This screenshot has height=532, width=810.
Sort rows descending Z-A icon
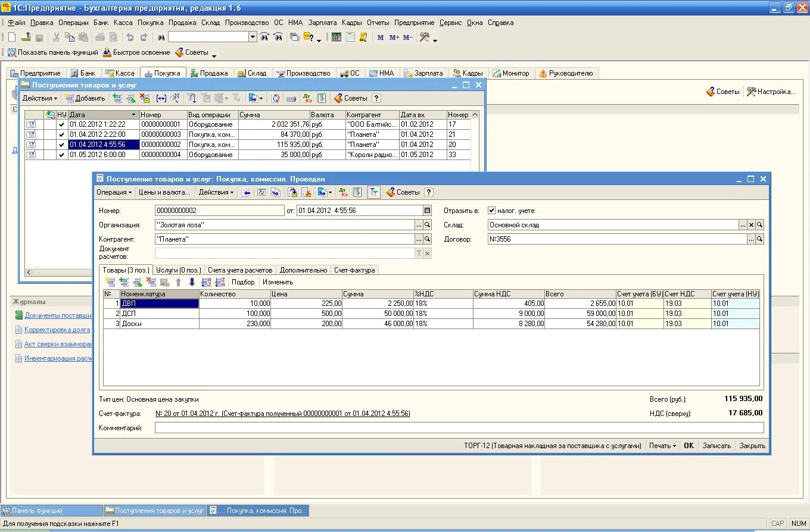[220, 282]
